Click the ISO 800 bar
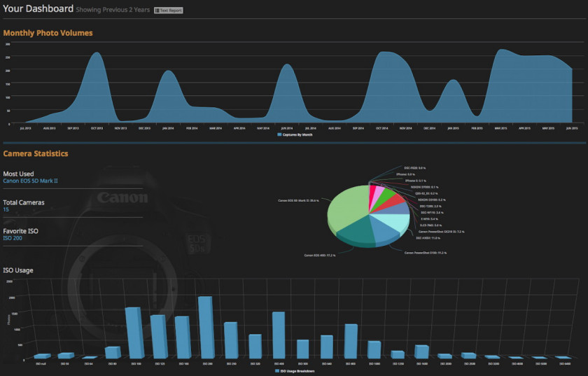This screenshot has width=588, height=376. coord(351,341)
